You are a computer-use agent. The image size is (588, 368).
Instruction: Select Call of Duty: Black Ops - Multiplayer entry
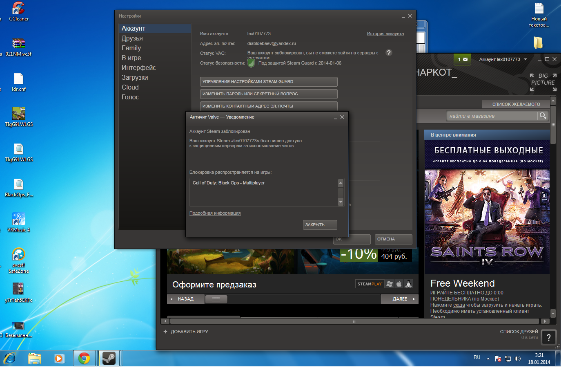[229, 183]
